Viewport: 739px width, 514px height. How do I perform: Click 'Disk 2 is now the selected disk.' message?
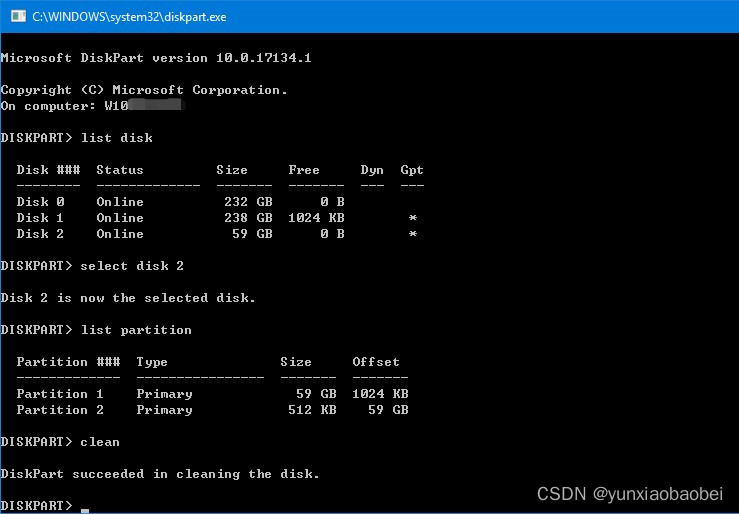click(128, 298)
